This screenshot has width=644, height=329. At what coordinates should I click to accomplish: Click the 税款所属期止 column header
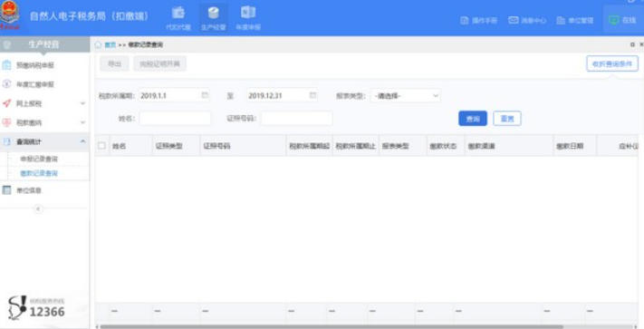tap(356, 146)
